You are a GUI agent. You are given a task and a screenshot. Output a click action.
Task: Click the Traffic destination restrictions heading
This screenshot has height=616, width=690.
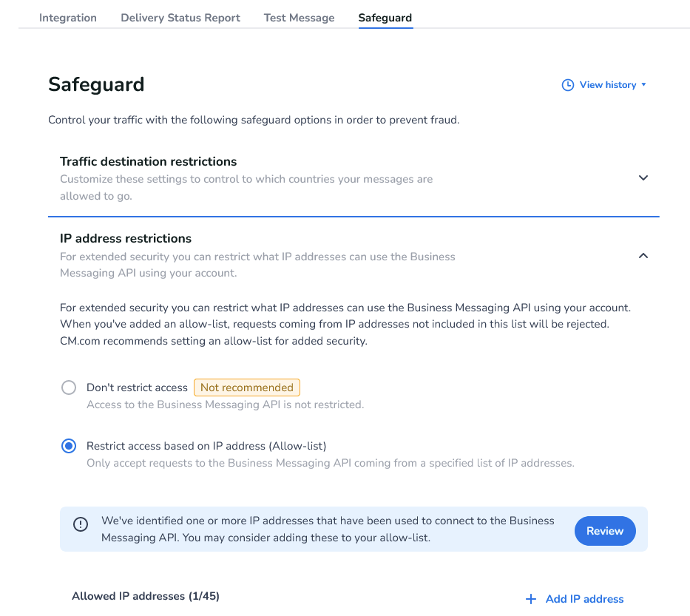coord(148,162)
